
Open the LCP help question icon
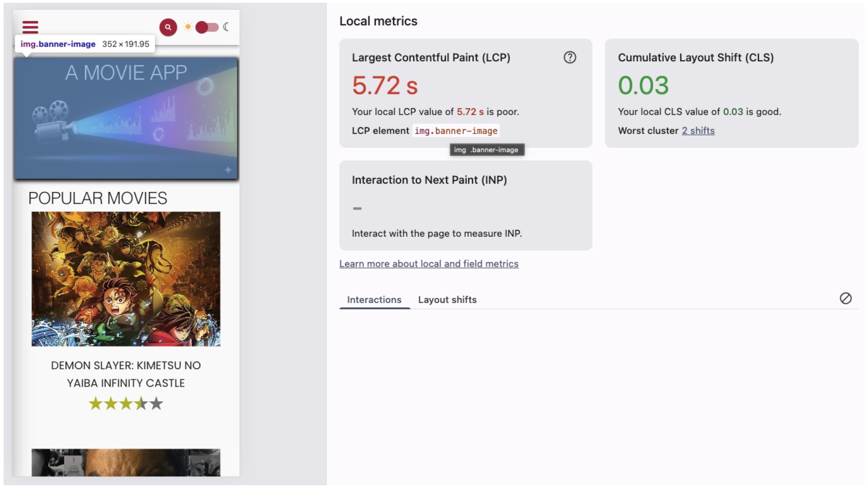click(x=569, y=57)
